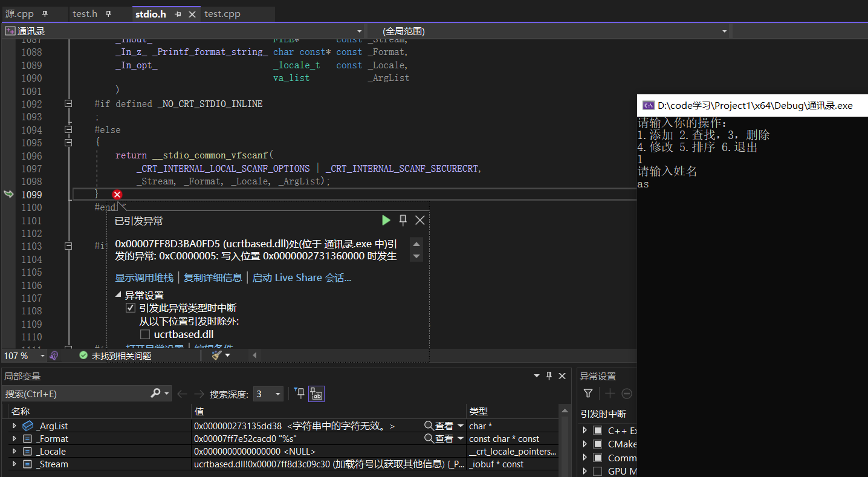Click the search magnifier in the locals panel
Viewport: 868px width, 477px height.
click(x=155, y=394)
